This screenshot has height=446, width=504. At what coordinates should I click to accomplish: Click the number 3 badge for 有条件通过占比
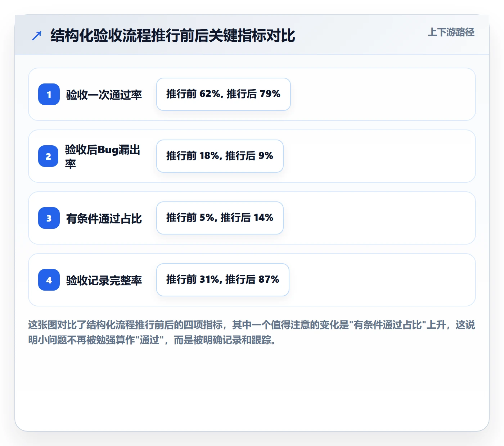[49, 218]
